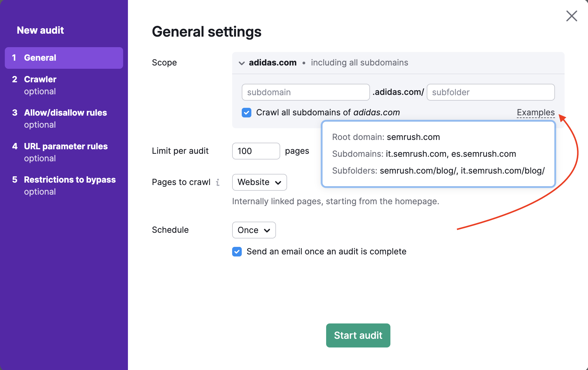Screen dimensions: 588x370
Task: Disable Send an email once audit completes
Action: [237, 252]
